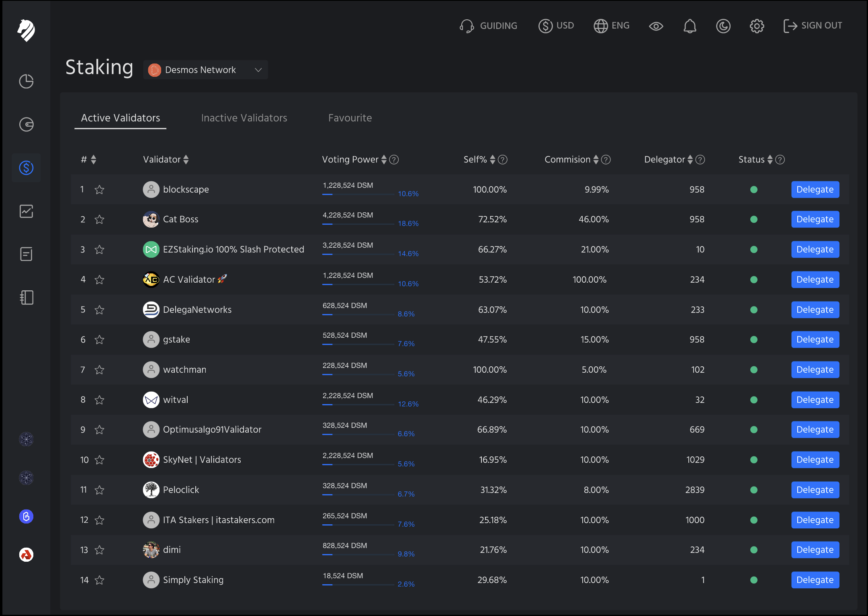This screenshot has width=868, height=616.
Task: Click the Cat Boss validator avatar
Action: (x=151, y=219)
